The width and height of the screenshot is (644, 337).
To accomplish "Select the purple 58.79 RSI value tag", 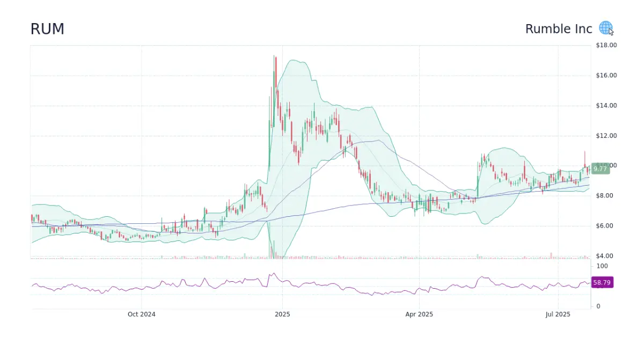I will coord(602,282).
